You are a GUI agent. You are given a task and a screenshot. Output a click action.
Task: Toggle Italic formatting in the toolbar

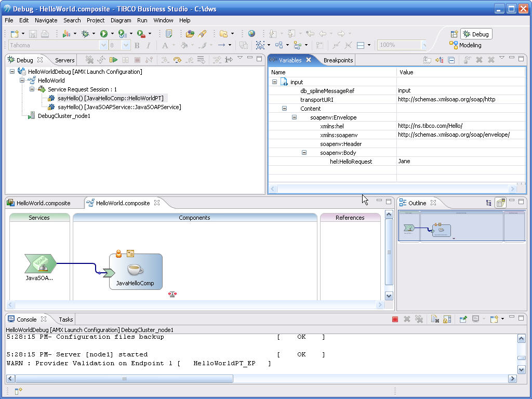[x=149, y=46]
